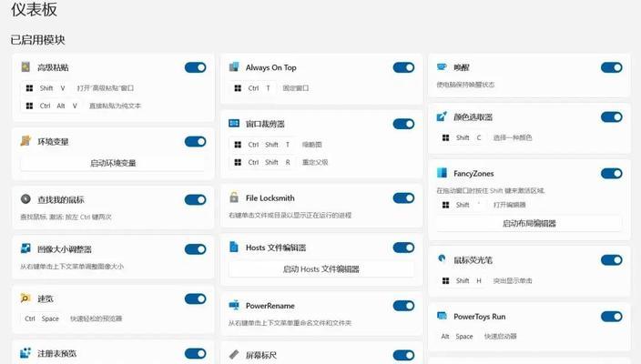This screenshot has height=364, width=641.
Task: Click the PowerRename title text
Action: coord(270,306)
